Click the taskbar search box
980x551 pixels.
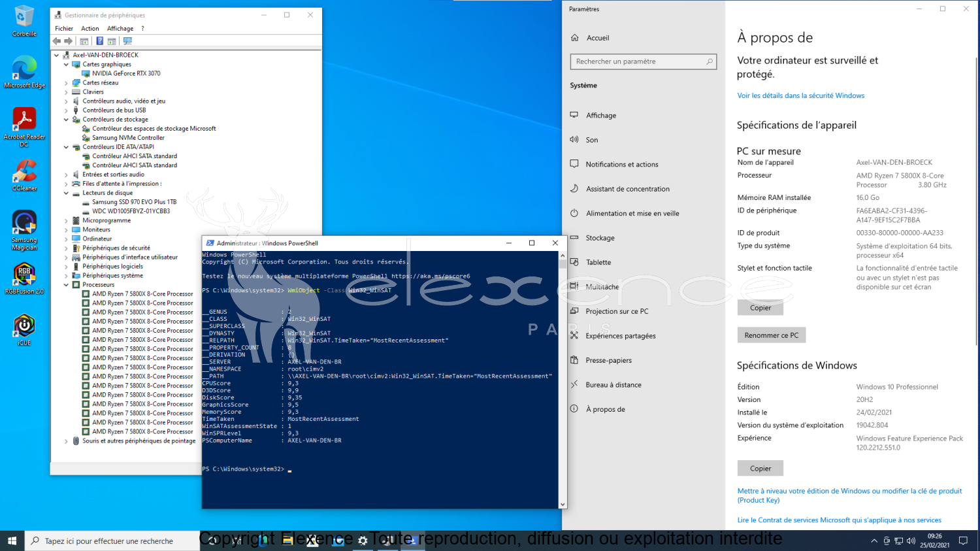point(112,541)
